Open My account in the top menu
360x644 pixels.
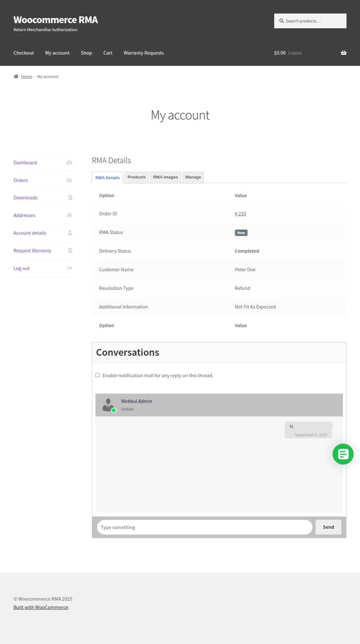(x=57, y=53)
